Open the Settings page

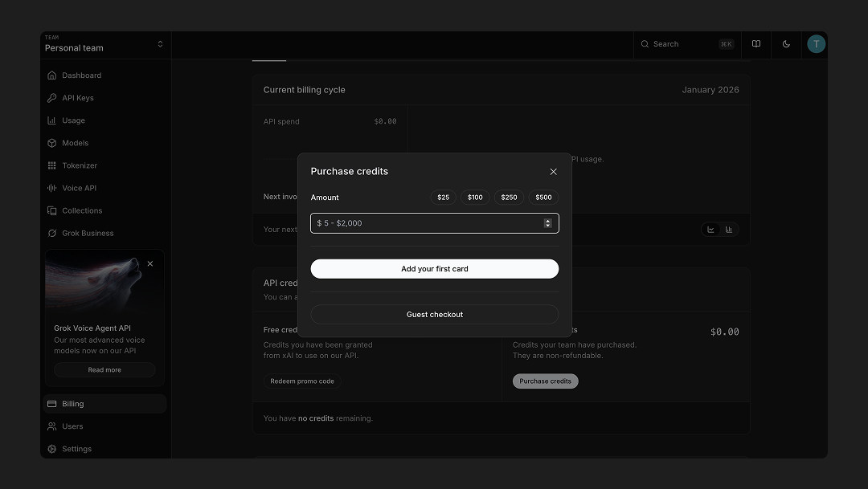coord(104,449)
